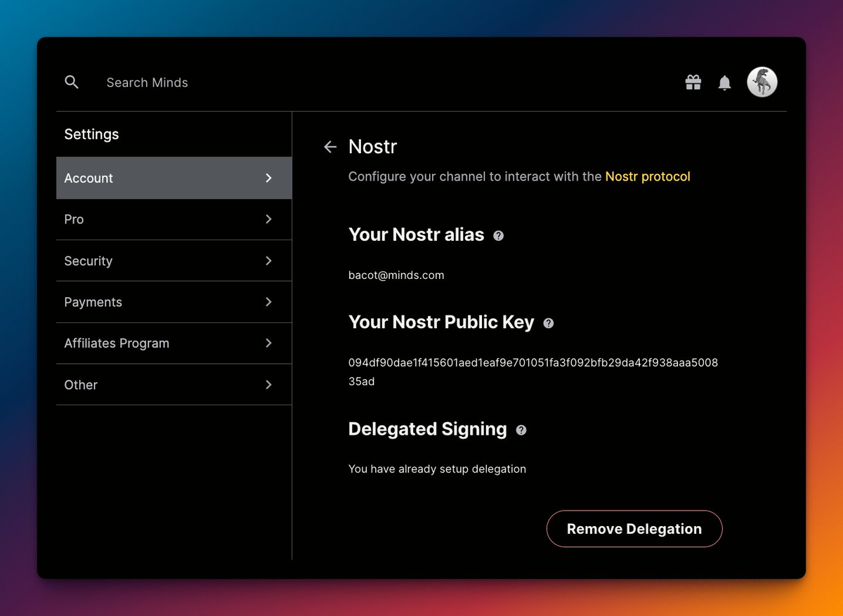The height and width of the screenshot is (616, 843).
Task: Click the alias text bacot@minds.com
Action: [396, 275]
